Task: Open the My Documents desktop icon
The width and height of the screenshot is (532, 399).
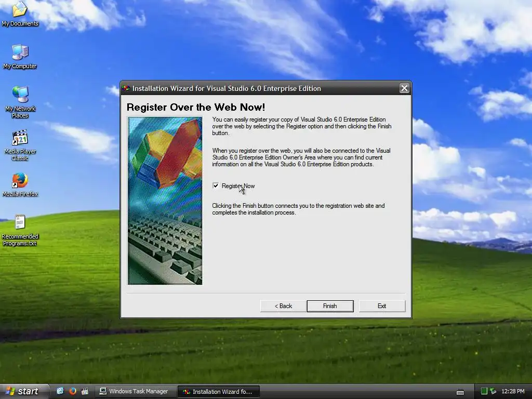Action: point(20,14)
